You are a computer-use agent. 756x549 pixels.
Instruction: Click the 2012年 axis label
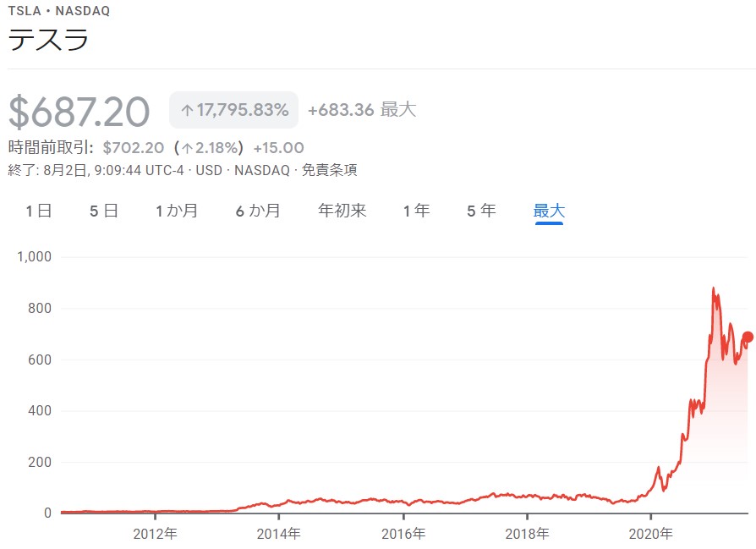point(156,534)
